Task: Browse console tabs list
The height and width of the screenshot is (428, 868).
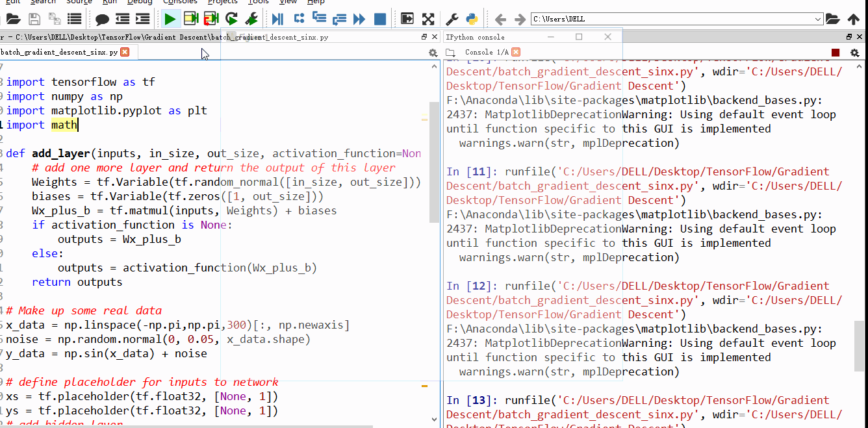Action: [x=449, y=52]
